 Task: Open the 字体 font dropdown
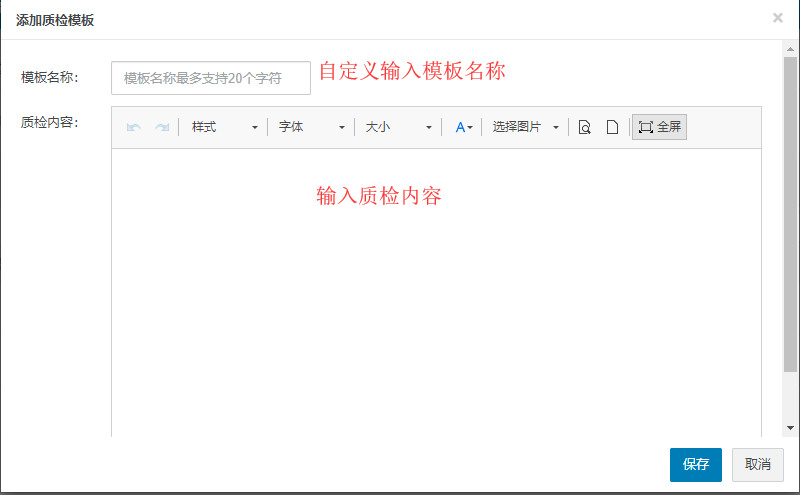(311, 127)
